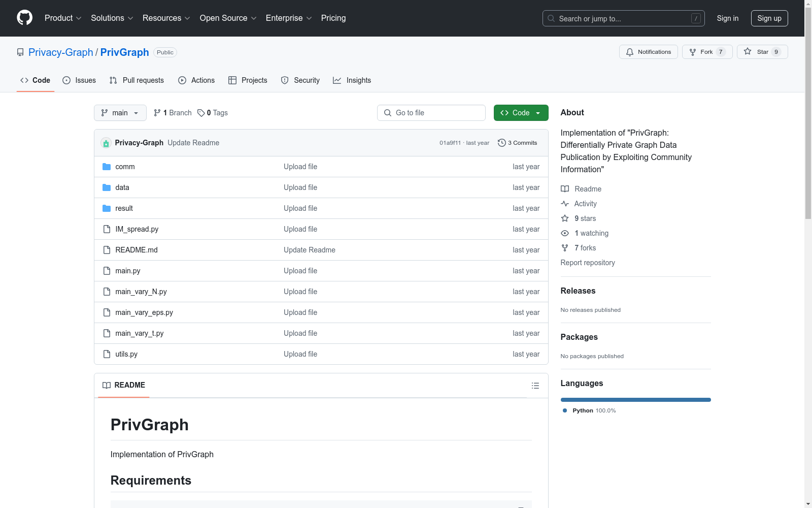The height and width of the screenshot is (508, 812).
Task: Click the fork icon beside 7 forks
Action: tap(565, 248)
